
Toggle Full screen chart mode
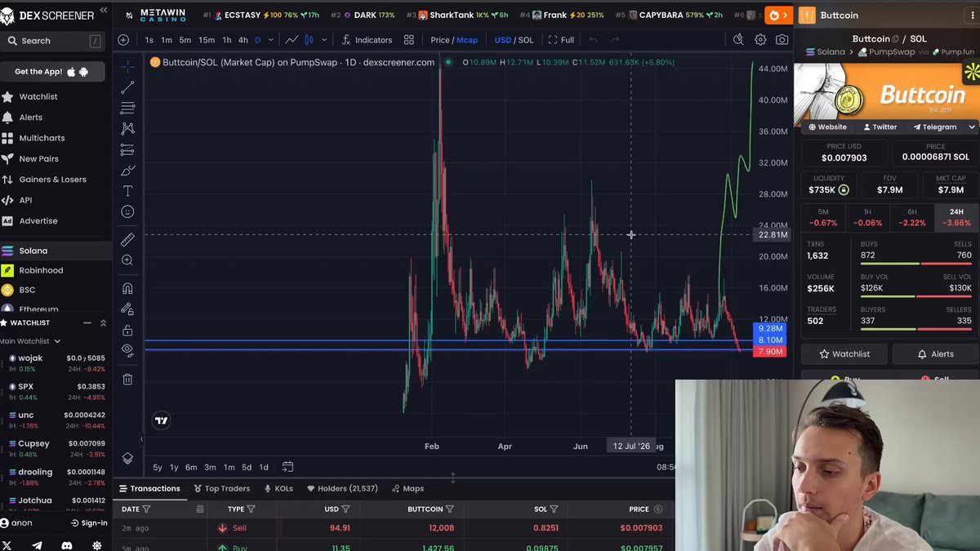(x=561, y=40)
